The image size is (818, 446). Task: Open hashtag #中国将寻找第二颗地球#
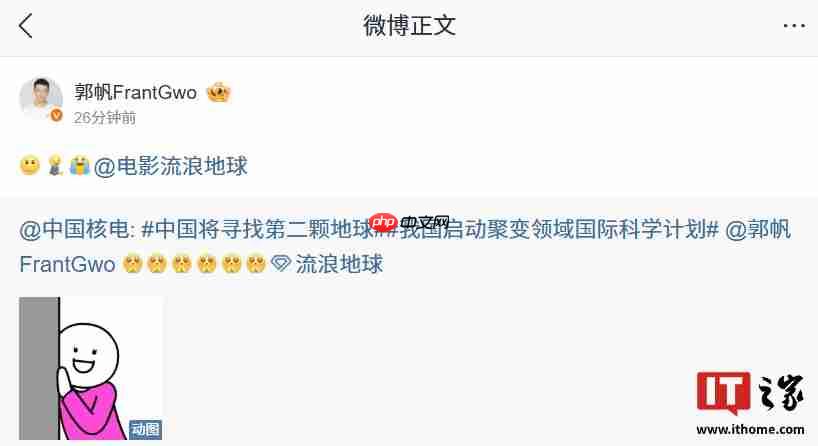pyautogui.click(x=260, y=230)
